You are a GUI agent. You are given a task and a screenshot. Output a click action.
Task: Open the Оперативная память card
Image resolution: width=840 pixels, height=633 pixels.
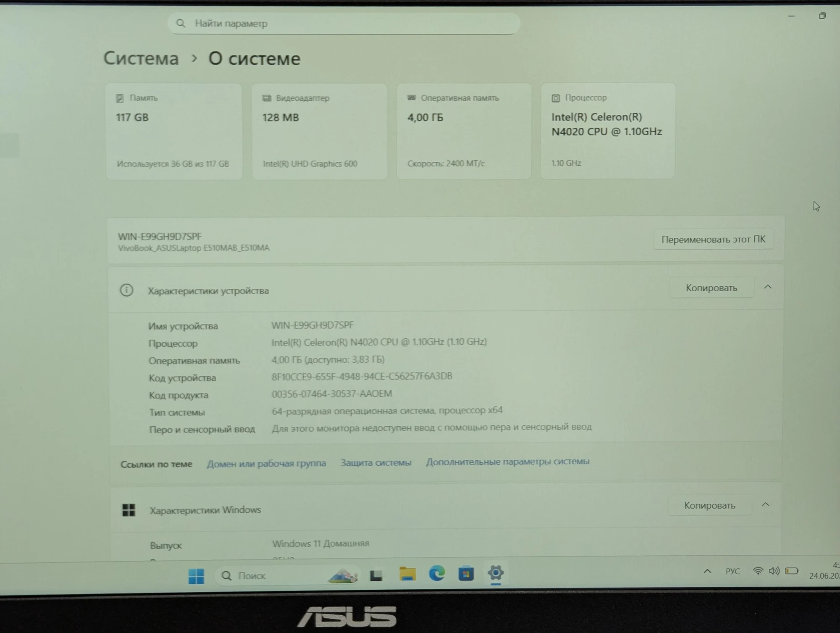pyautogui.click(x=464, y=131)
